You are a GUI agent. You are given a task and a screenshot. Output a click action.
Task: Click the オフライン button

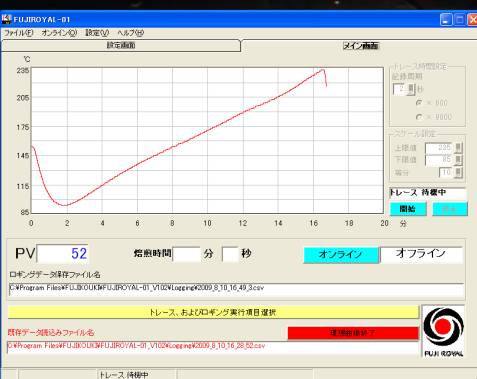[x=421, y=254]
